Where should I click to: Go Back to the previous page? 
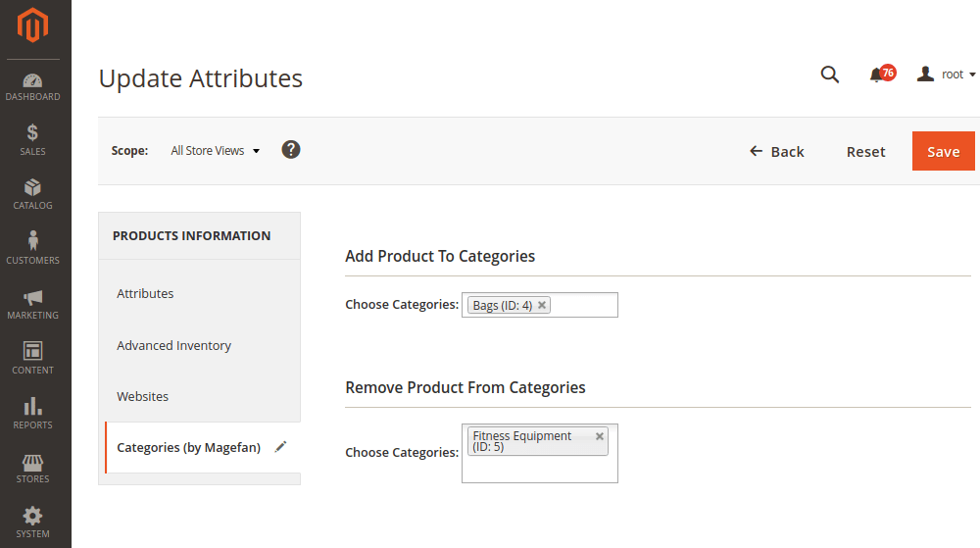776,152
